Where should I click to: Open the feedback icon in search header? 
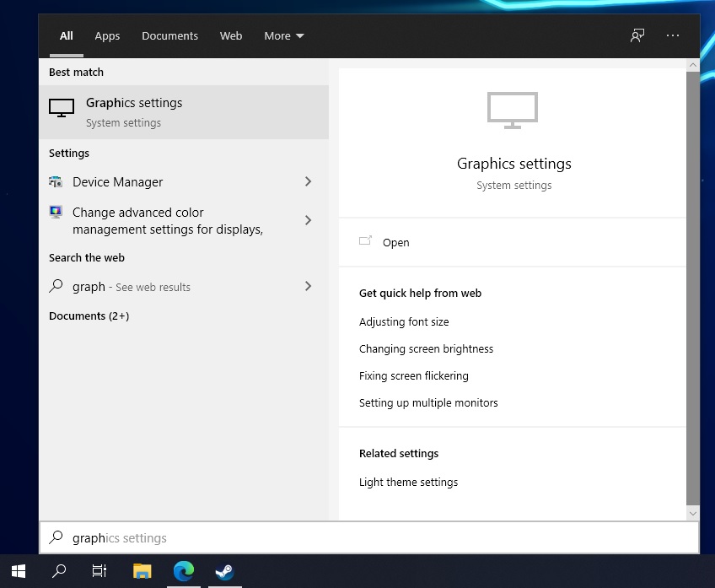(637, 35)
